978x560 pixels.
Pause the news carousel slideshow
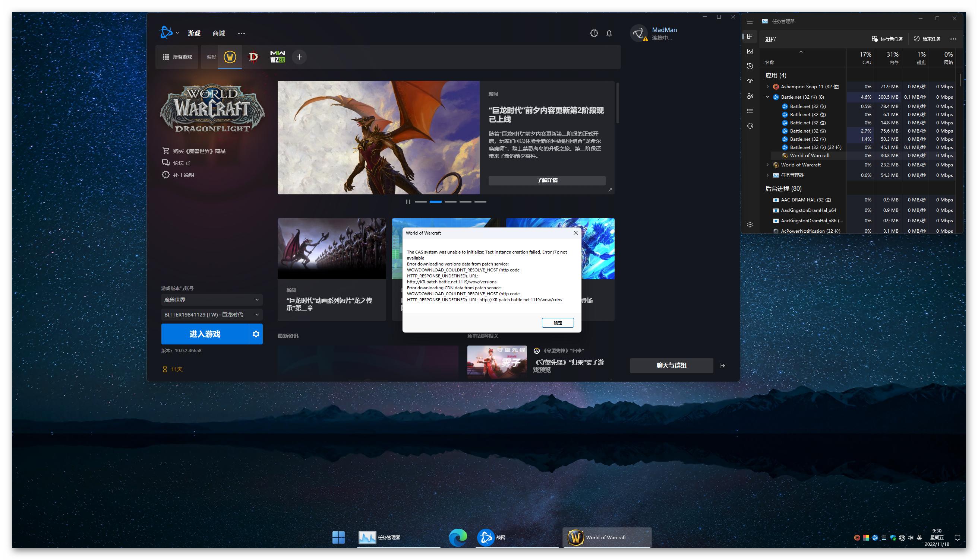(x=408, y=201)
